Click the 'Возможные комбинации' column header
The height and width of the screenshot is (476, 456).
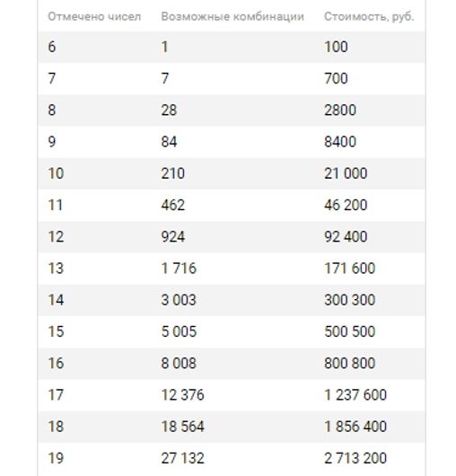[232, 16]
